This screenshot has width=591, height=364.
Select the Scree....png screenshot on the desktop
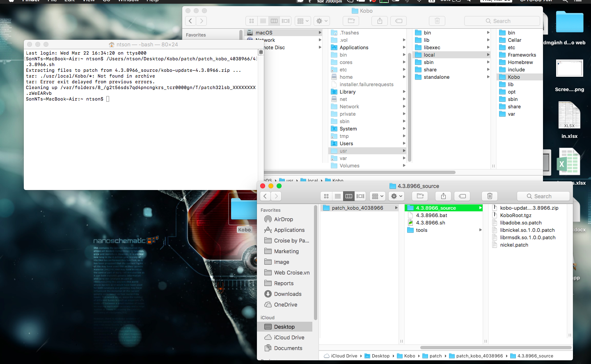(569, 68)
